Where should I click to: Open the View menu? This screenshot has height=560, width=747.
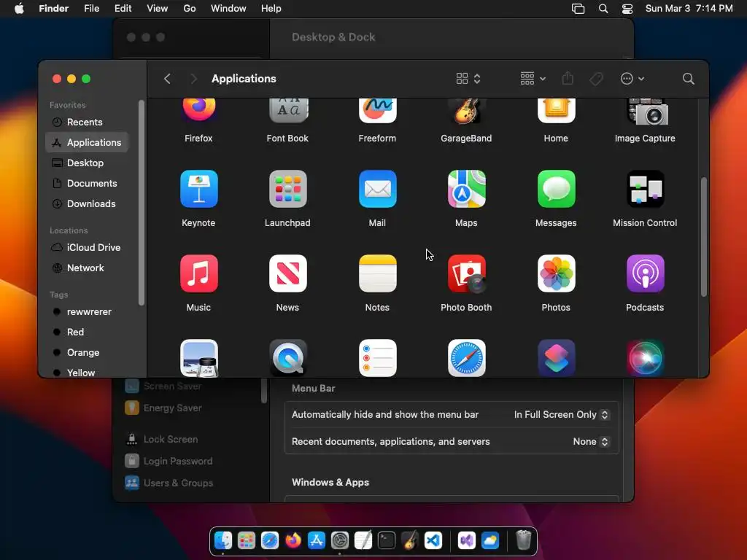pyautogui.click(x=158, y=9)
